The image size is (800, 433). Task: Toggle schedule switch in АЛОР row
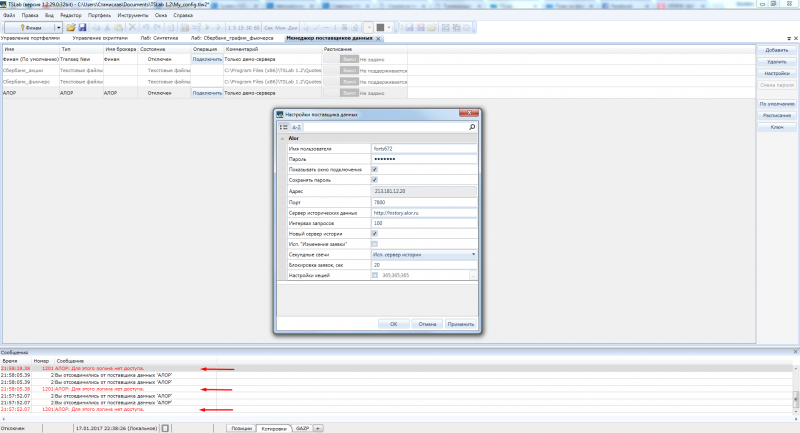tap(341, 93)
